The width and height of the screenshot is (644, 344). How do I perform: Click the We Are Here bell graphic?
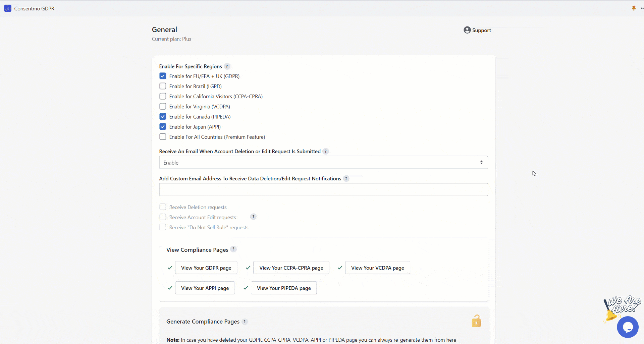tap(622, 309)
